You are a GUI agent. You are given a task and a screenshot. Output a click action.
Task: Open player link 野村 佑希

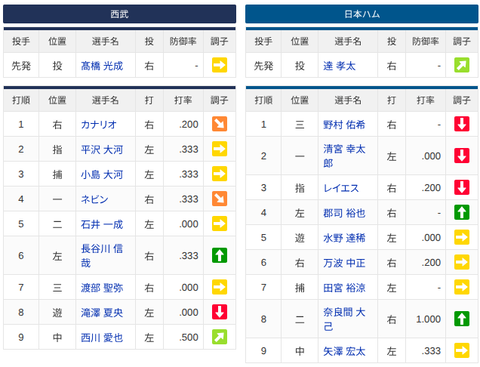pos(344,125)
